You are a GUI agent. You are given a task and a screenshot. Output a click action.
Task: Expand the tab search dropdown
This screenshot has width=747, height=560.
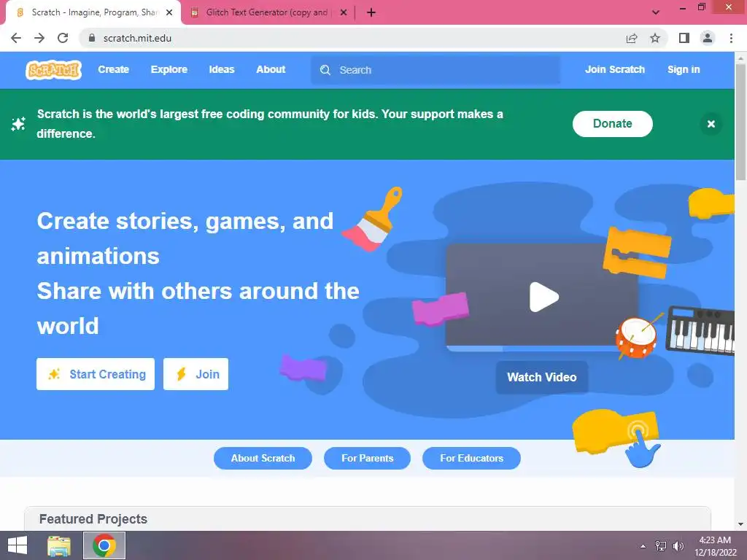coord(656,12)
